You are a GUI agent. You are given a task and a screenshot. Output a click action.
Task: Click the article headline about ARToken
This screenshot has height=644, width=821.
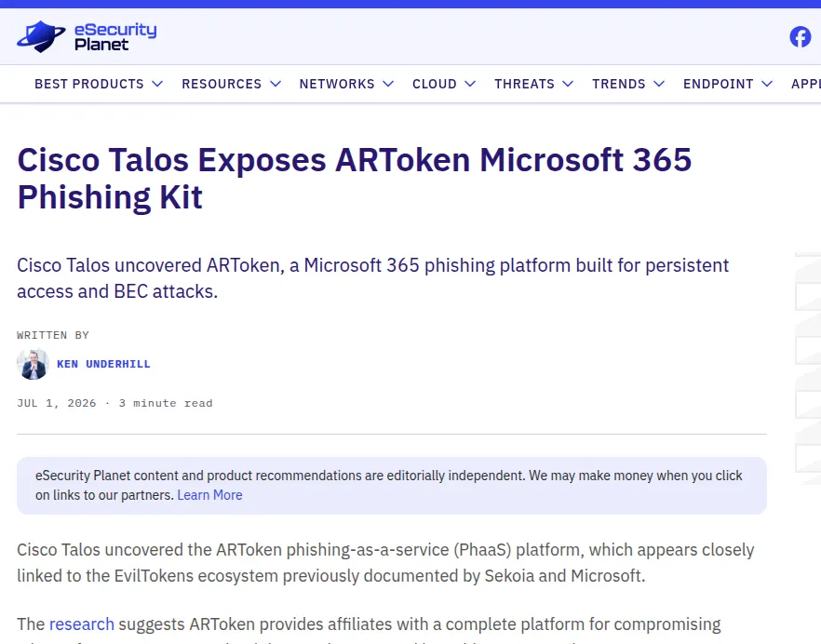pos(355,178)
